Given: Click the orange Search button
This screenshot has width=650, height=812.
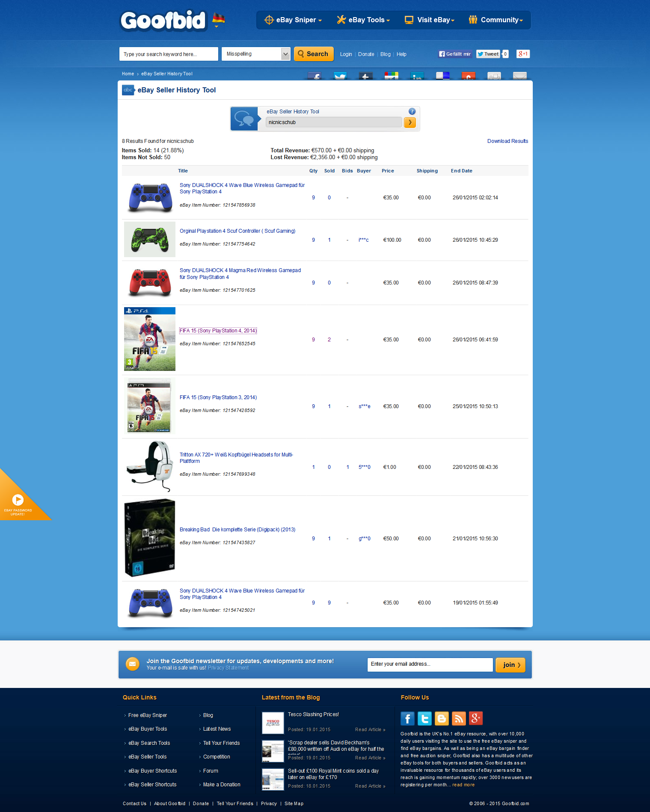Looking at the screenshot, I should 314,54.
